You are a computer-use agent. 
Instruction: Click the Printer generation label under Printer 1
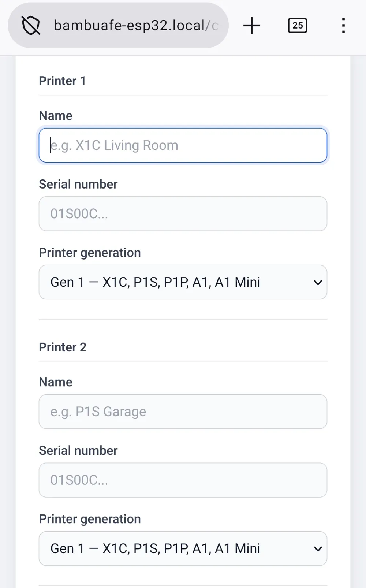click(x=90, y=253)
